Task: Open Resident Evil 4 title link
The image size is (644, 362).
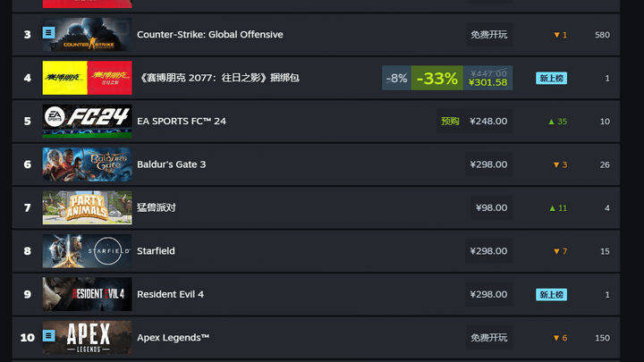Action: (170, 294)
